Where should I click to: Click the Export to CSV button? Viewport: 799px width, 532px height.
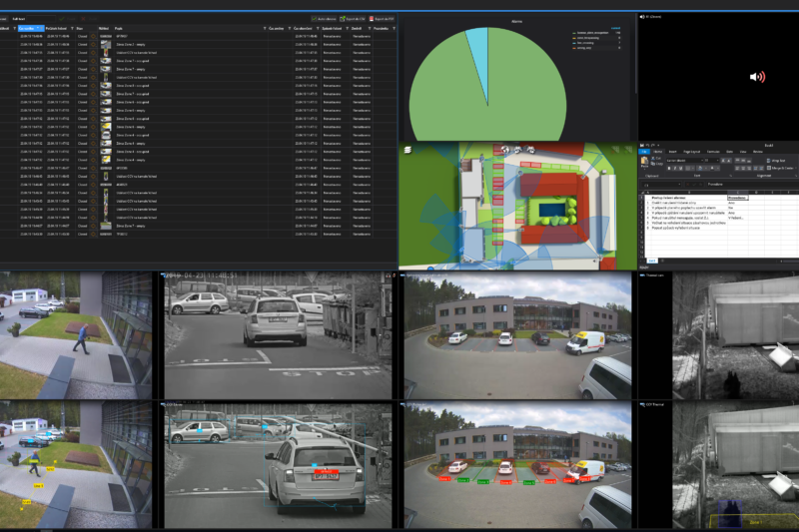click(x=351, y=19)
